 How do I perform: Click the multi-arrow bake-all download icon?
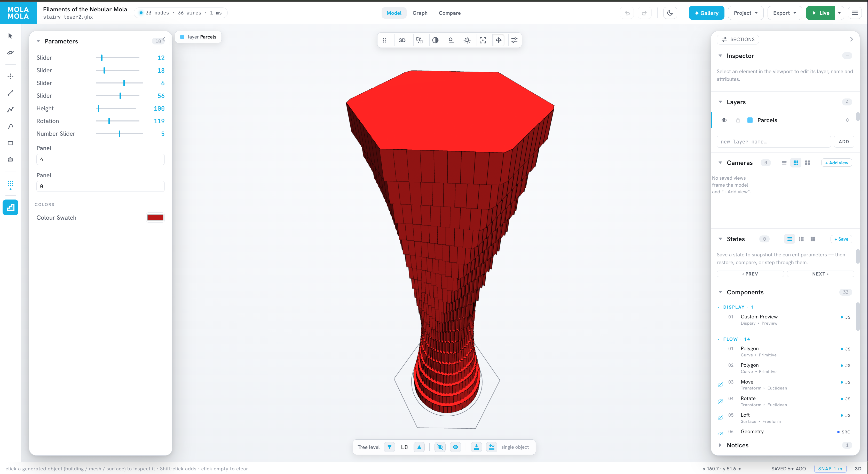[492, 447]
